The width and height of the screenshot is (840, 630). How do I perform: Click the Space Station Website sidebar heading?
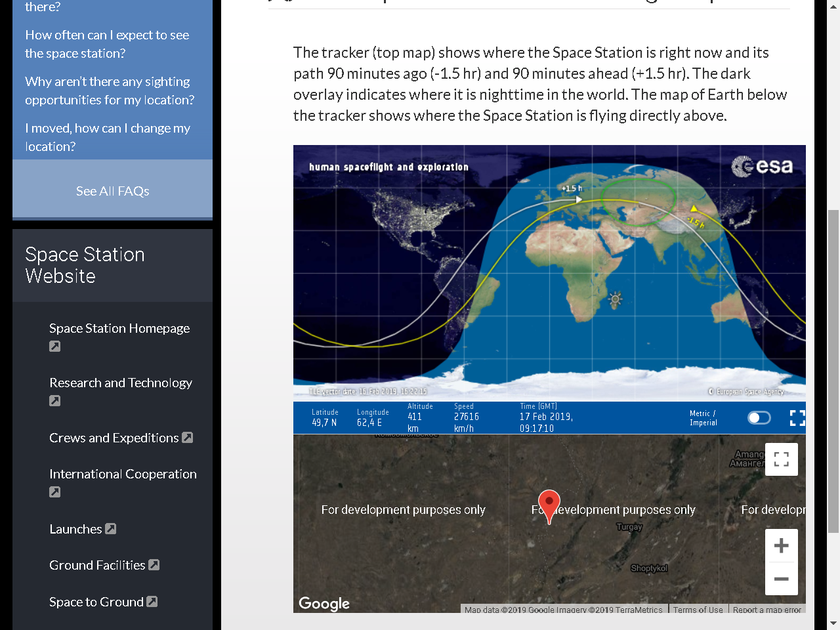click(85, 265)
